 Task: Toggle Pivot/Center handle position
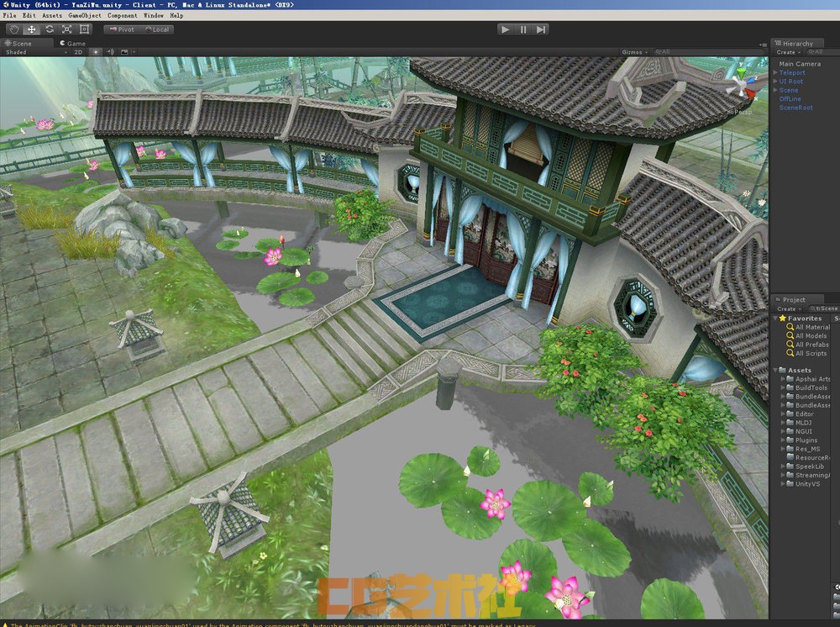(x=121, y=29)
